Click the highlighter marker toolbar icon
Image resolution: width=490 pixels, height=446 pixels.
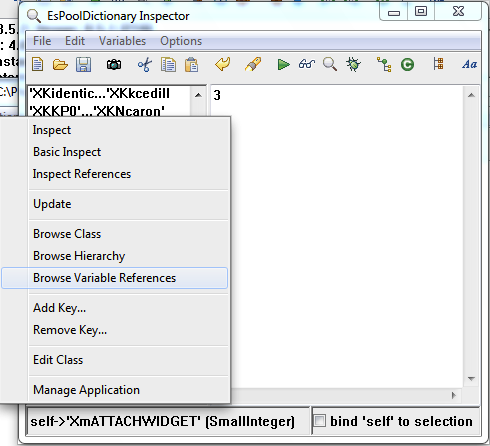click(253, 64)
